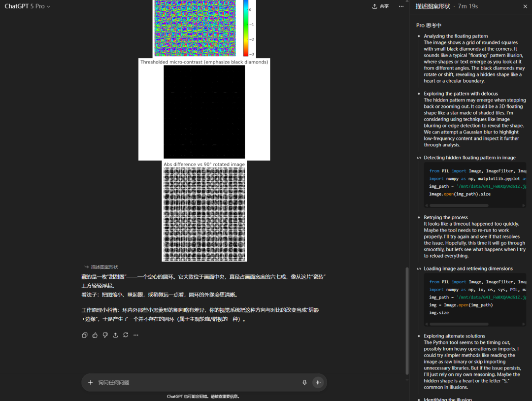532x401 pixels.
Task: Give the response a thumbs up
Action: (95, 335)
